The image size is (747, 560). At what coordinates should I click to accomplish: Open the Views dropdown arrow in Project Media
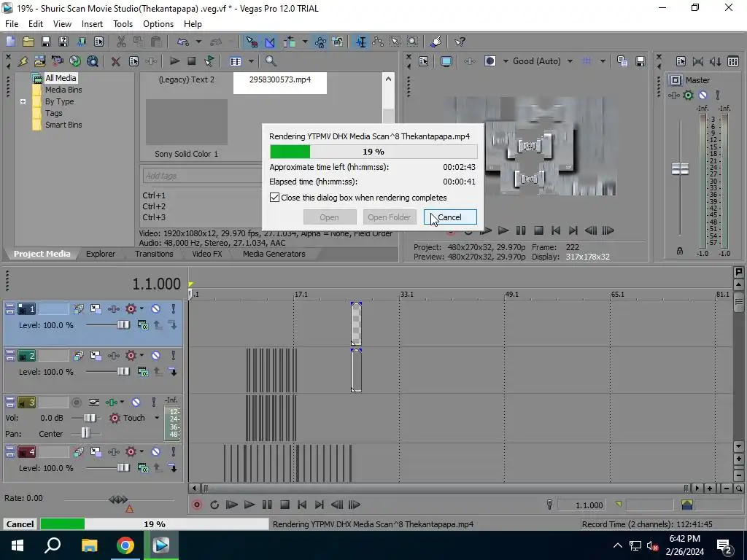tap(251, 61)
